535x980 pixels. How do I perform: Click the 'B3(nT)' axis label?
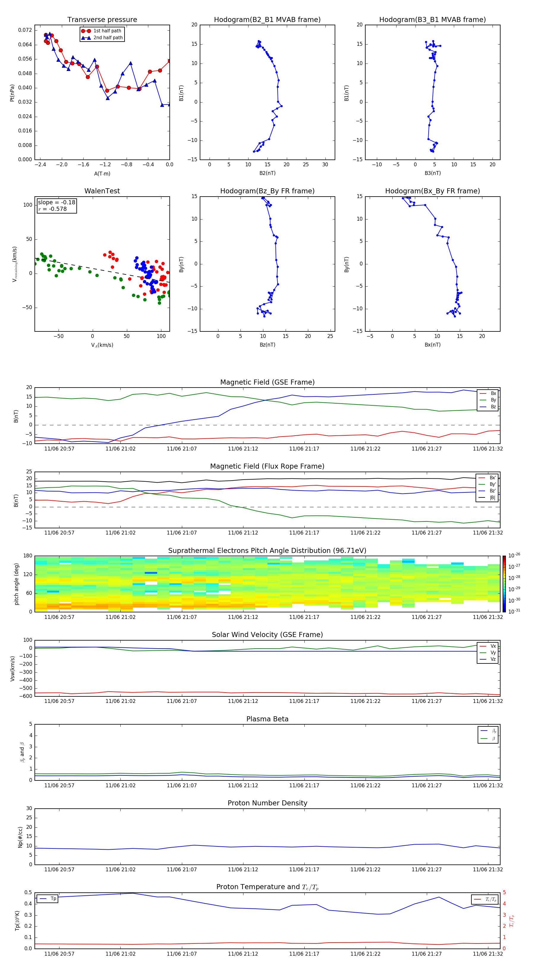[432, 173]
